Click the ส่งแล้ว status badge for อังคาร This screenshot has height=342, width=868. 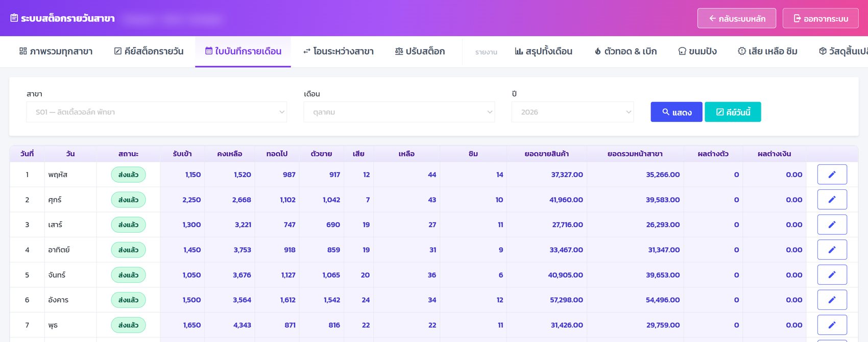pyautogui.click(x=128, y=300)
